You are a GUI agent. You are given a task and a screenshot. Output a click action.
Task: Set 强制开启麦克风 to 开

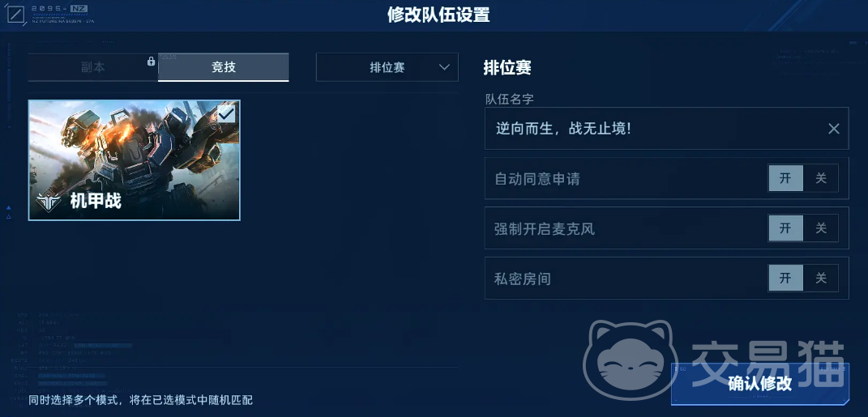pyautogui.click(x=785, y=228)
